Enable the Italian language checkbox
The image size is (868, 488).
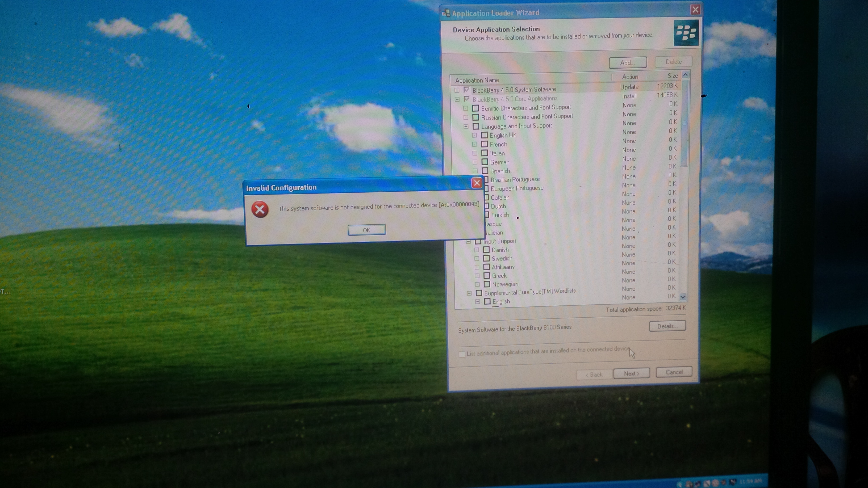(x=485, y=153)
